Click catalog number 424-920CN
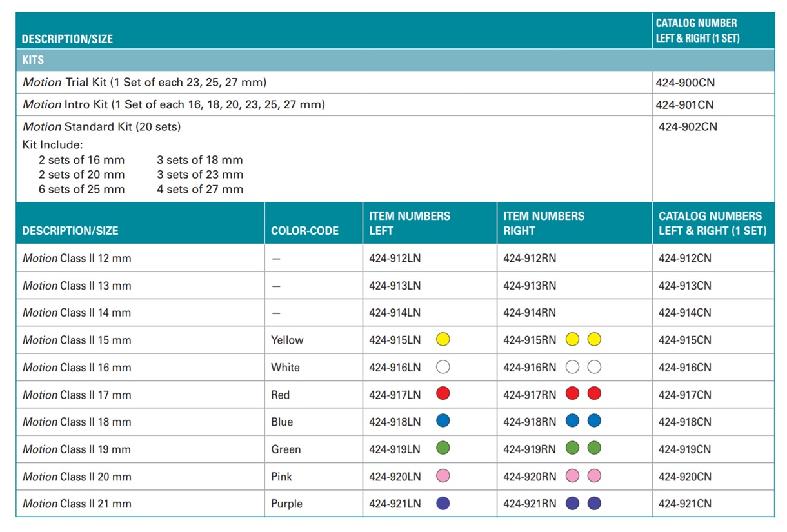The image size is (787, 532). tap(685, 477)
